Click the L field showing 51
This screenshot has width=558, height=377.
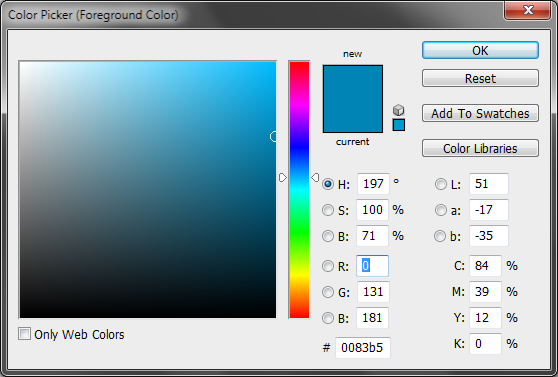pos(489,184)
